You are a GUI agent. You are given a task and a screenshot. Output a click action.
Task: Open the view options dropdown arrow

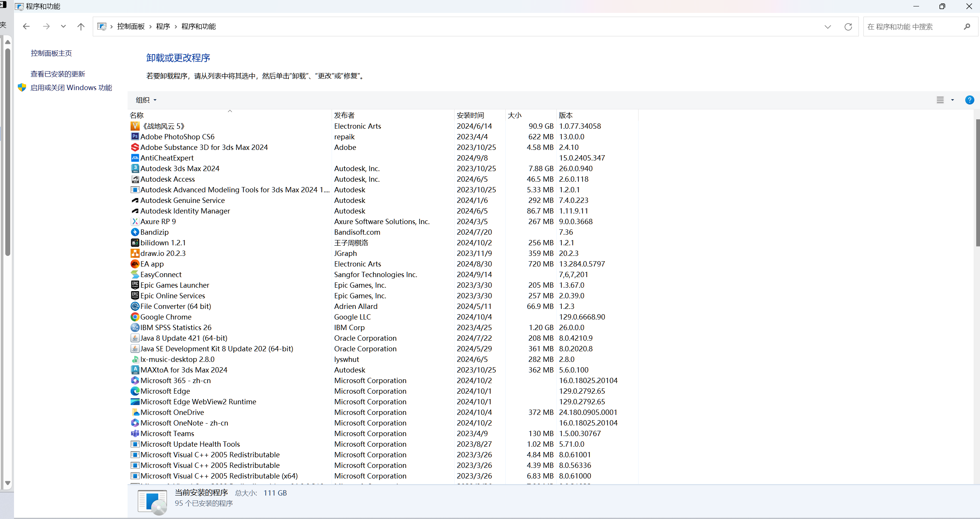tap(953, 100)
